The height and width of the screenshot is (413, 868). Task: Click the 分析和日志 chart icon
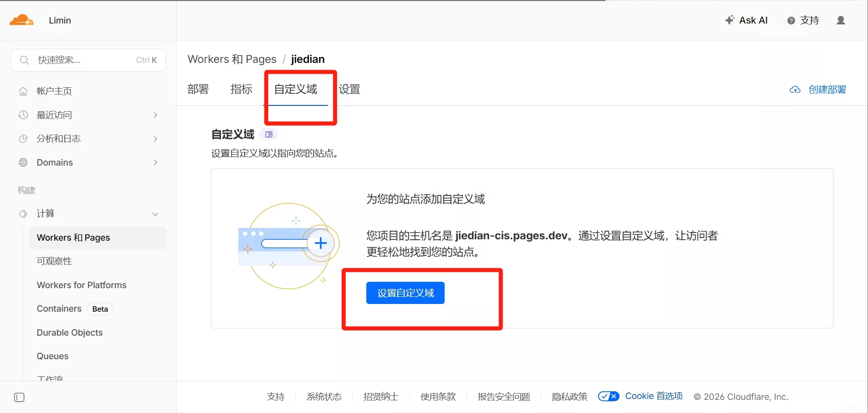click(x=23, y=139)
